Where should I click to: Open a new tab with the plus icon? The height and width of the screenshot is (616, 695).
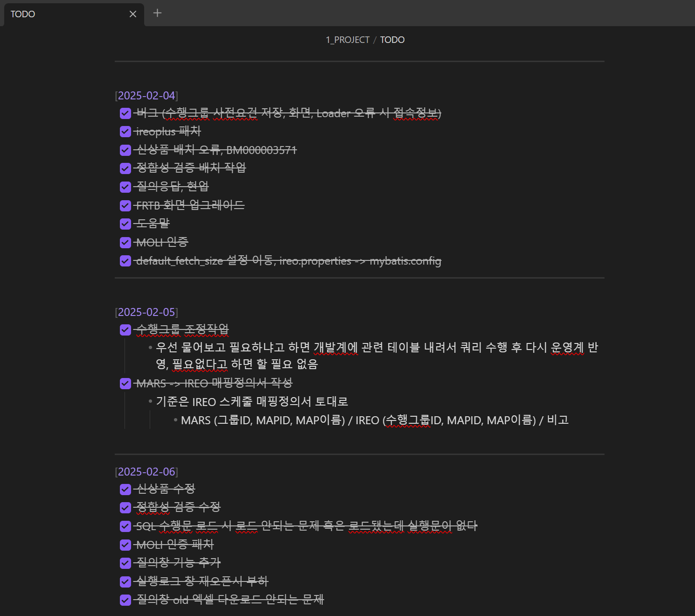[x=157, y=14]
